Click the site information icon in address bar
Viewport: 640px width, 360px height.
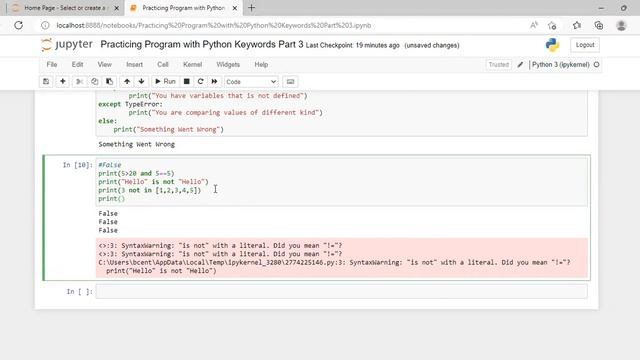click(45, 25)
